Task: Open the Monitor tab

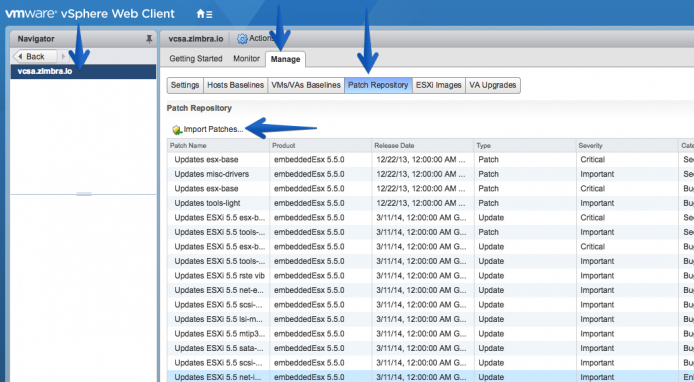Action: point(247,58)
